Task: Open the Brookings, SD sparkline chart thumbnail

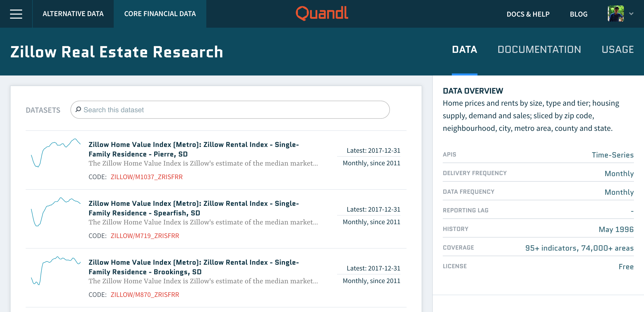Action: tap(56, 270)
